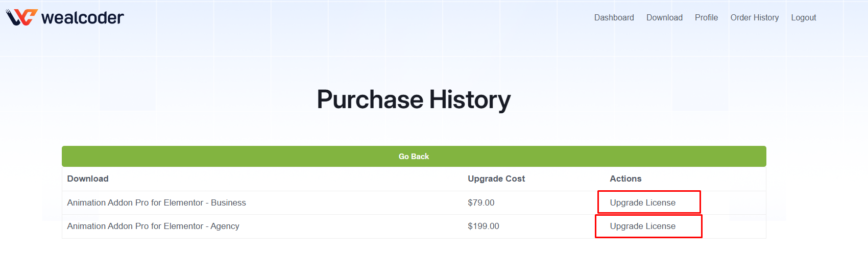Image resolution: width=868 pixels, height=280 pixels.
Task: Open the Profile page link
Action: click(706, 17)
